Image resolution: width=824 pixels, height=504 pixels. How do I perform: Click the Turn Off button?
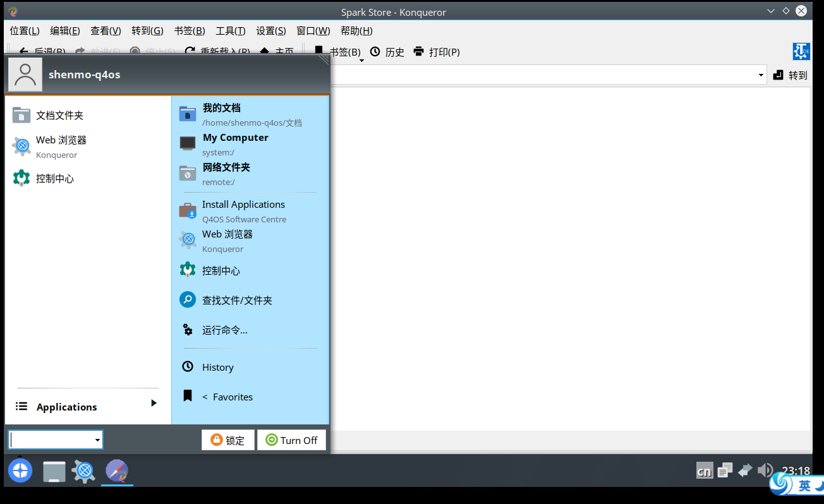click(x=291, y=440)
